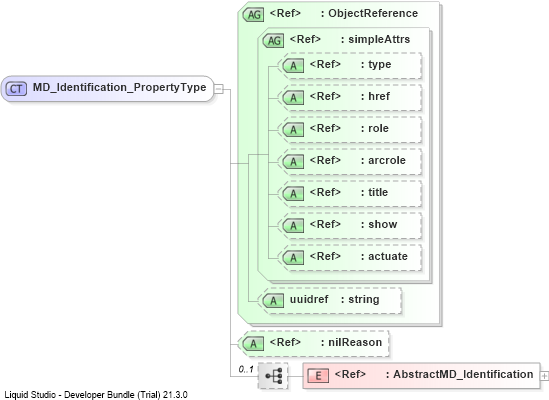Click the AG icon of simpleAttrs
549x400 pixels.
273,41
